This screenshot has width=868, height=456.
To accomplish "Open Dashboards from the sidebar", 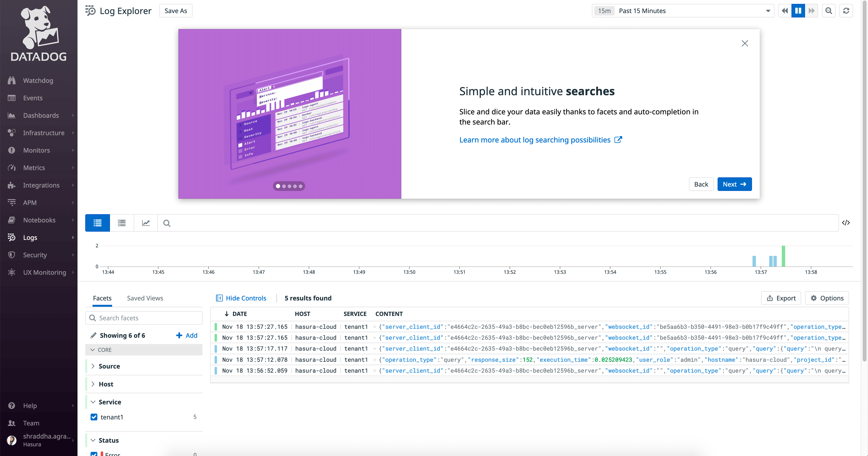I will (x=41, y=115).
